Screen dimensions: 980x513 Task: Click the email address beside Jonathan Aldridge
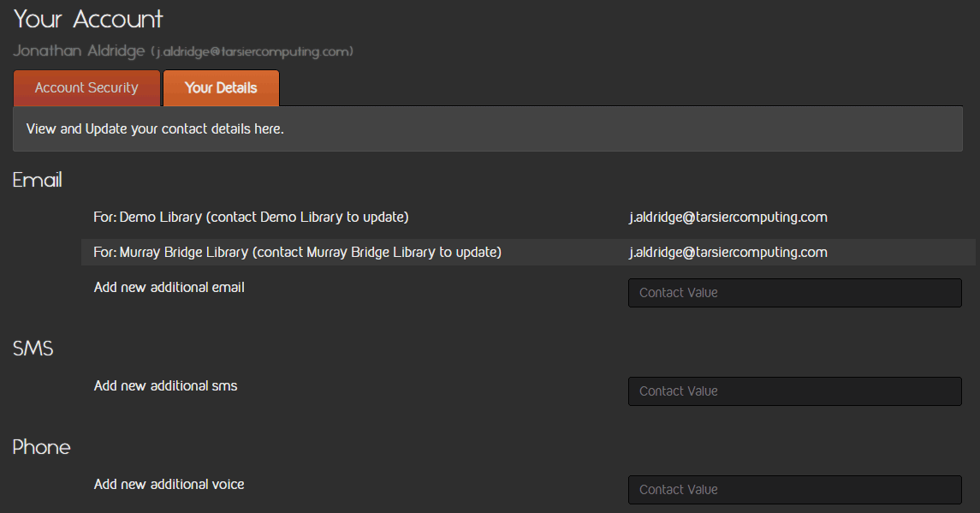(x=252, y=52)
